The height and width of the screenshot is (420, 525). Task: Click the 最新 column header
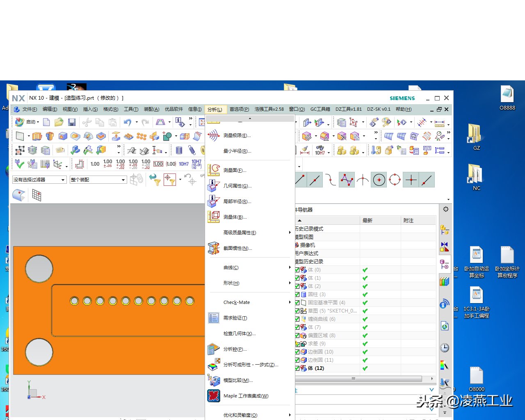pos(380,220)
